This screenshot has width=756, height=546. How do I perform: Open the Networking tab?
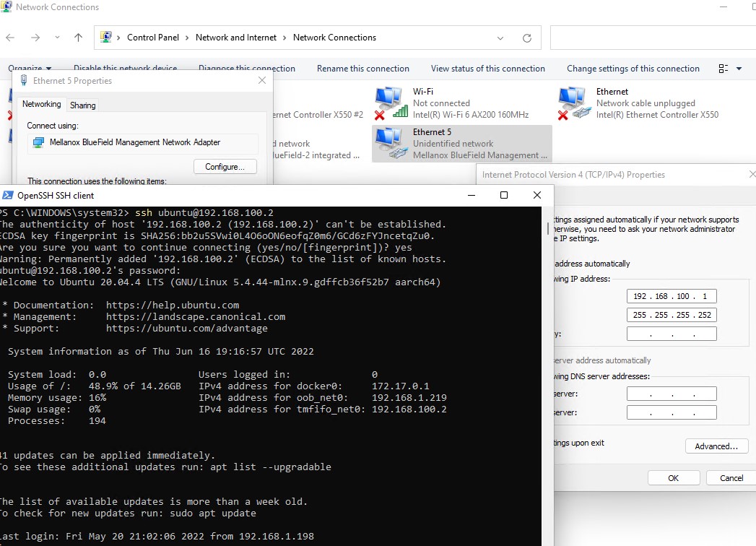[41, 105]
